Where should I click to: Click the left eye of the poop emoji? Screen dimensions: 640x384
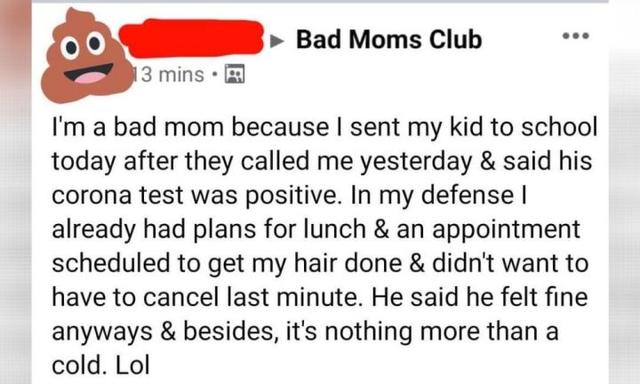tap(70, 47)
